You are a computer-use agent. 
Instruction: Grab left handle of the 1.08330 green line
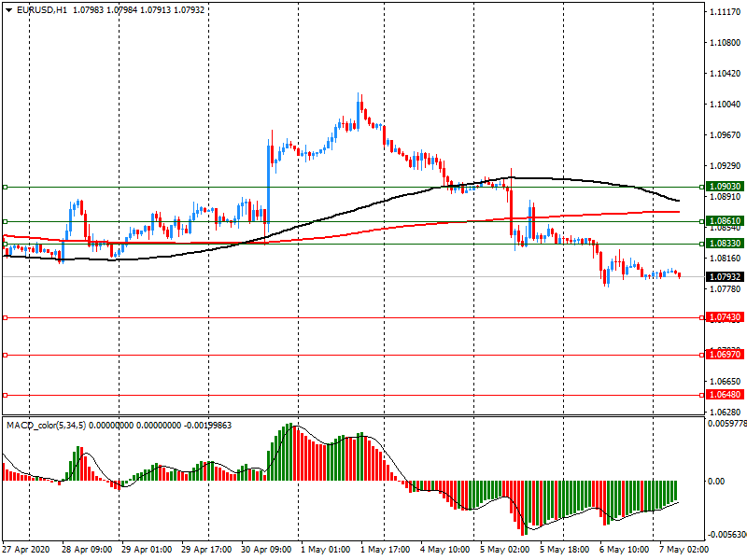pyautogui.click(x=6, y=244)
